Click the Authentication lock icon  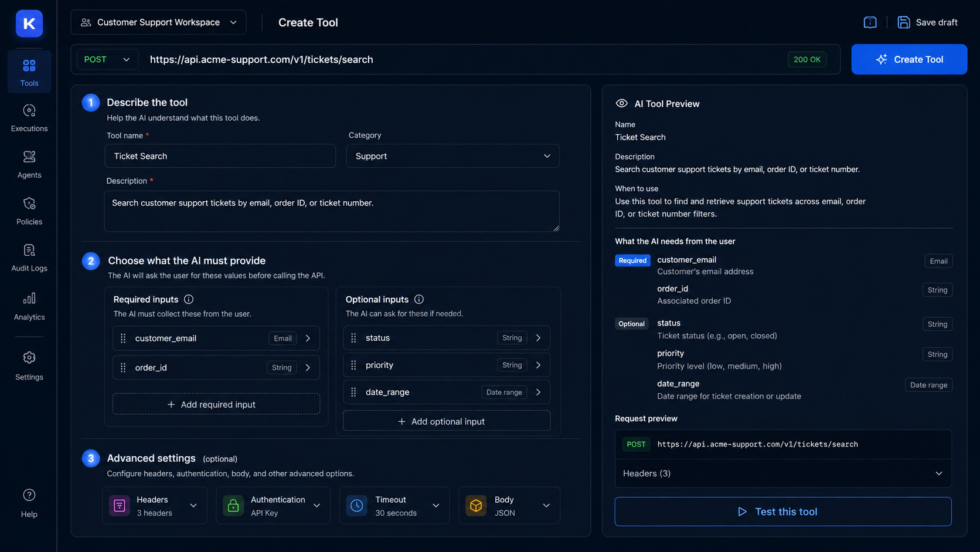click(x=233, y=506)
